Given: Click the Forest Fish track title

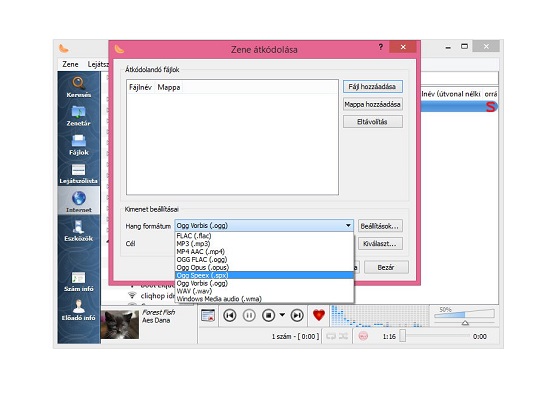Looking at the screenshot, I should click(159, 312).
